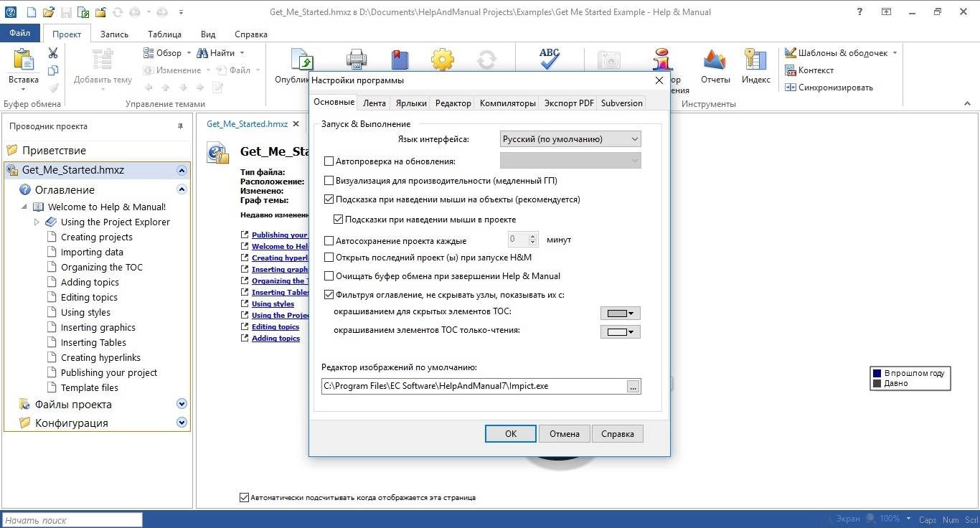
Task: Click the ABC spell check icon
Action: 550,58
